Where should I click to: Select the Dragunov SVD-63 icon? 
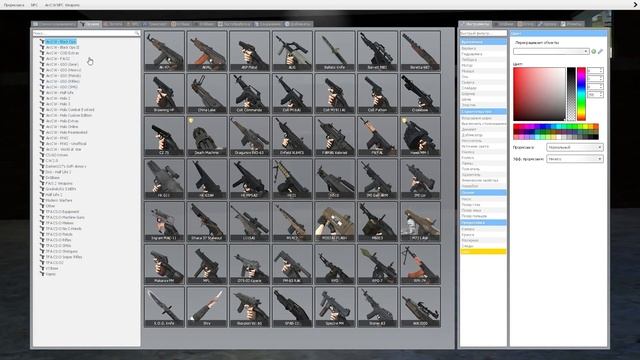[x=249, y=136]
